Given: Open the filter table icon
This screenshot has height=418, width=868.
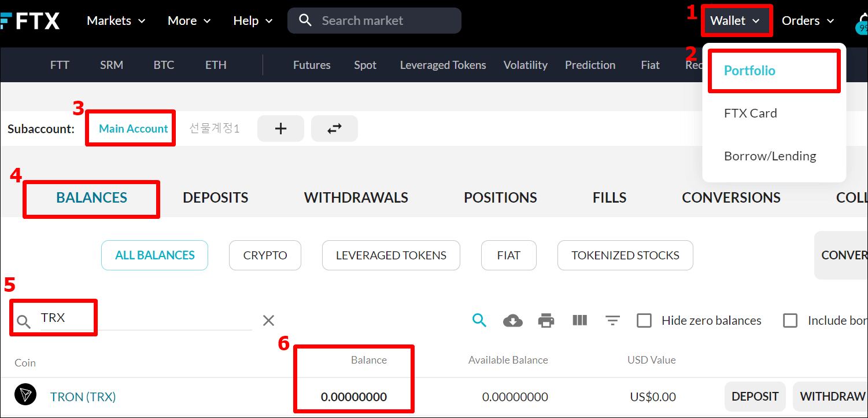Looking at the screenshot, I should [x=612, y=320].
